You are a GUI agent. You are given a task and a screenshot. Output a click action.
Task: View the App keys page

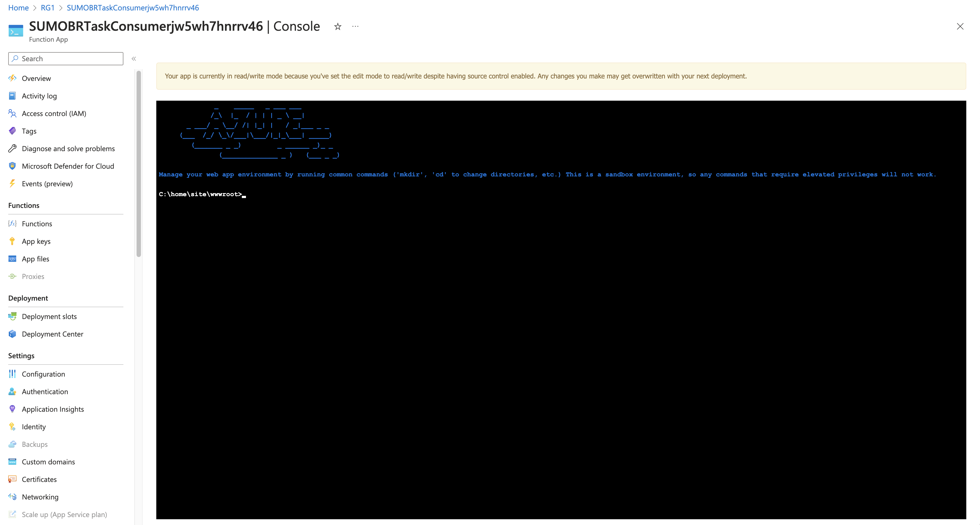(x=36, y=241)
